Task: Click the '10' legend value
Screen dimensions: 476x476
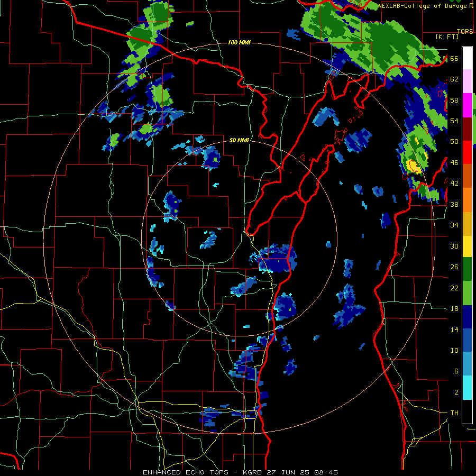Action: tap(454, 350)
